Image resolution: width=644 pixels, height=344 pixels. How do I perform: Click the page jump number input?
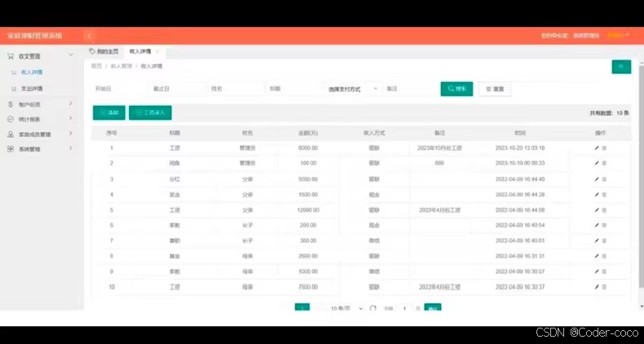click(404, 308)
